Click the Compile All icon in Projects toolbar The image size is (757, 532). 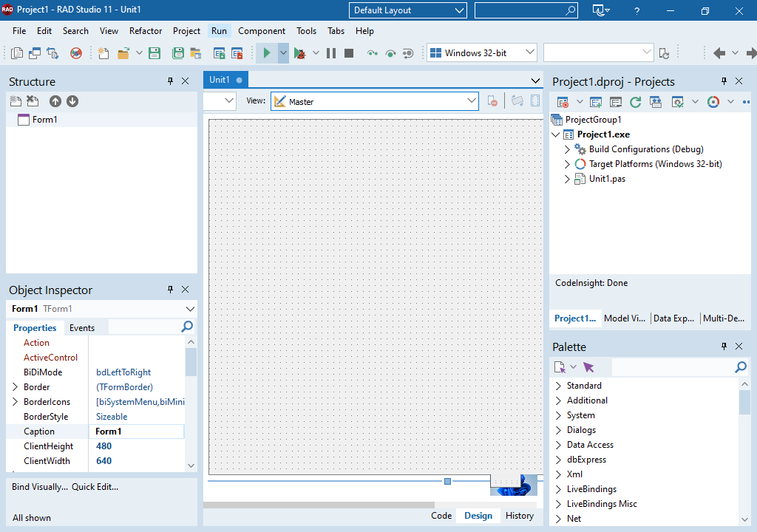(656, 102)
